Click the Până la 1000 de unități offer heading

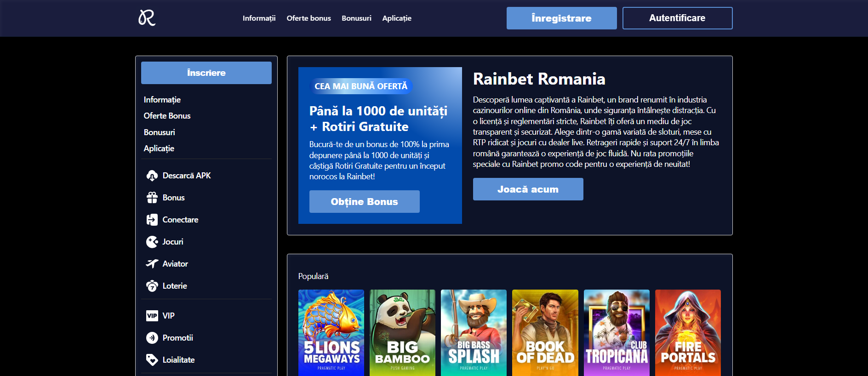pyautogui.click(x=378, y=119)
